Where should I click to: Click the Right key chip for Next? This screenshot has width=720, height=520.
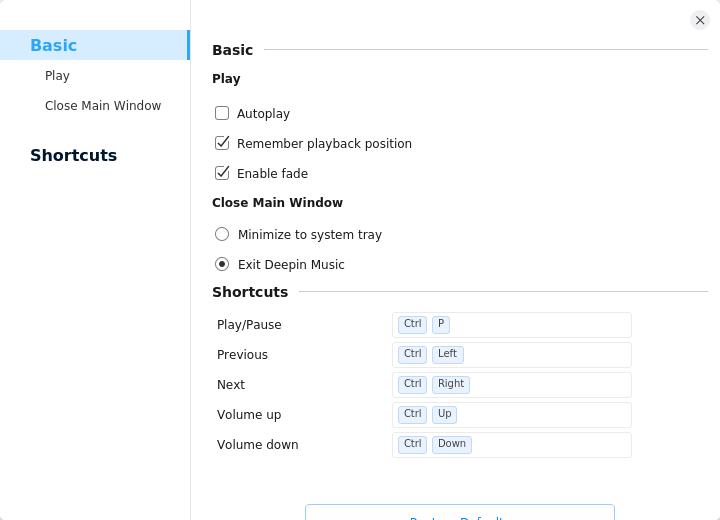point(450,384)
